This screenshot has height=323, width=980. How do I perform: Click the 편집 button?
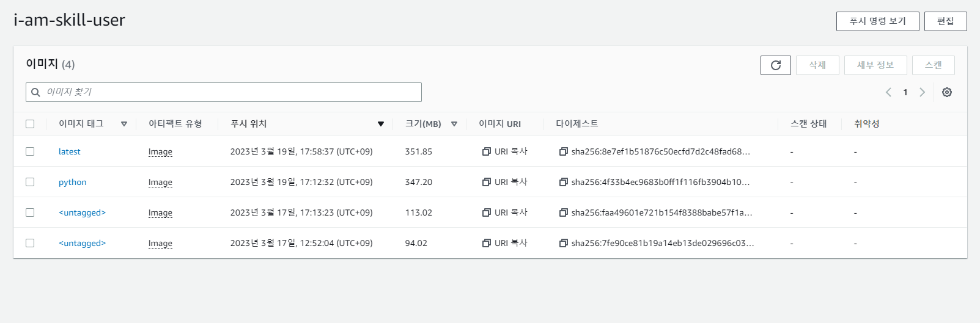(x=946, y=21)
